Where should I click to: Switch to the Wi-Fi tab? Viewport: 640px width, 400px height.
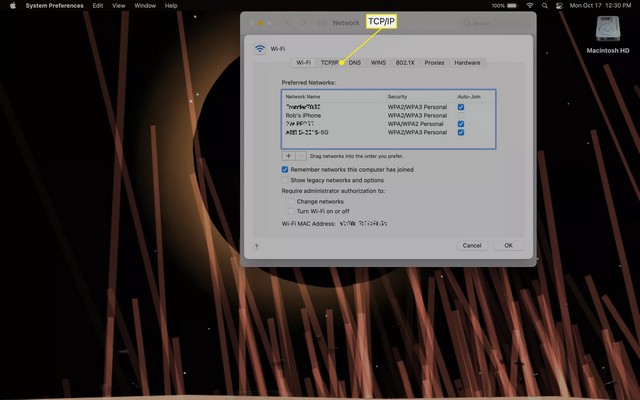[303, 62]
